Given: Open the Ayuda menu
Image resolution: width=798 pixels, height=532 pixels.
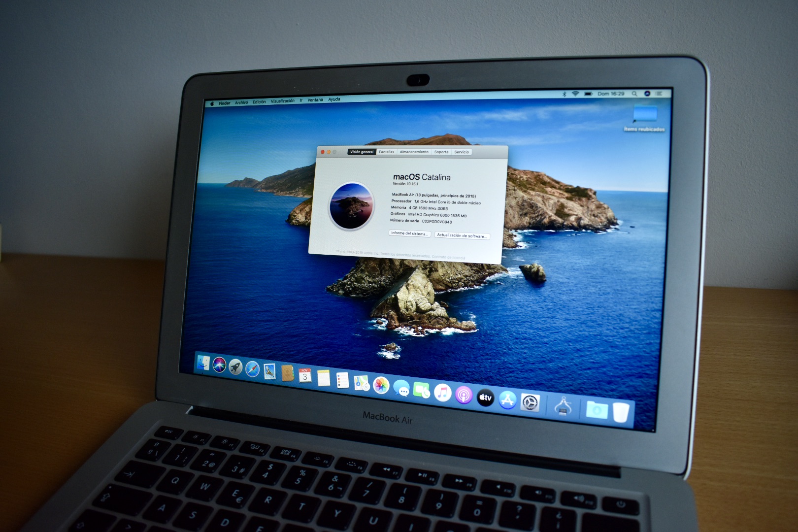Looking at the screenshot, I should point(334,100).
